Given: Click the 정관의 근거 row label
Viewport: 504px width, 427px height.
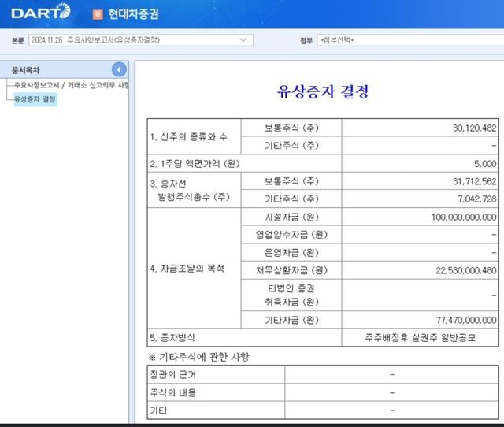Looking at the screenshot, I should (x=173, y=374).
